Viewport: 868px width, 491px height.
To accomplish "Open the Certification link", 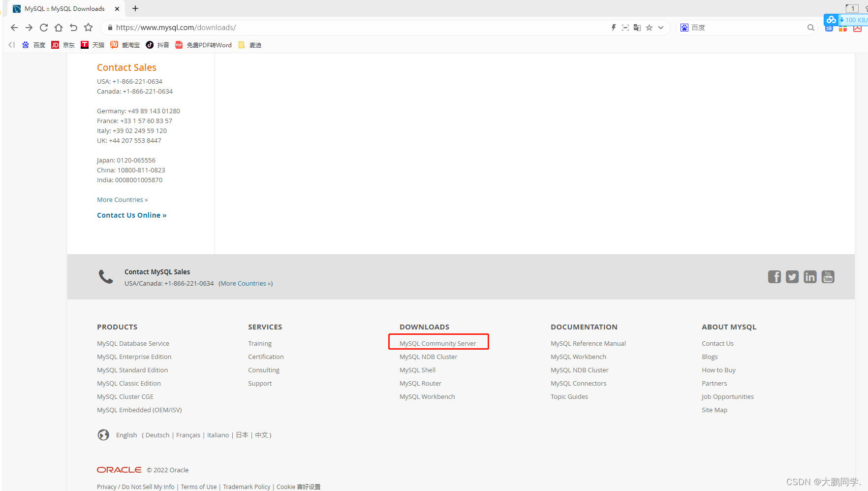I will (266, 357).
